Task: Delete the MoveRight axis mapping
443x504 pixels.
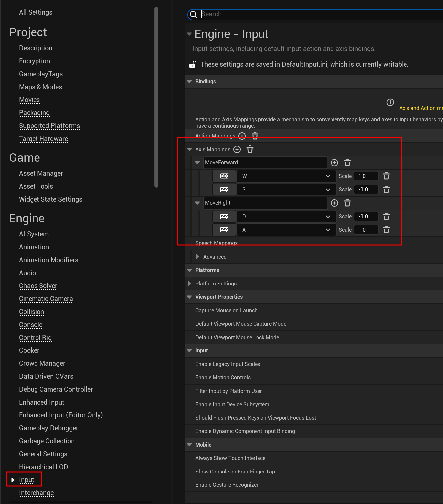Action: pyautogui.click(x=347, y=203)
